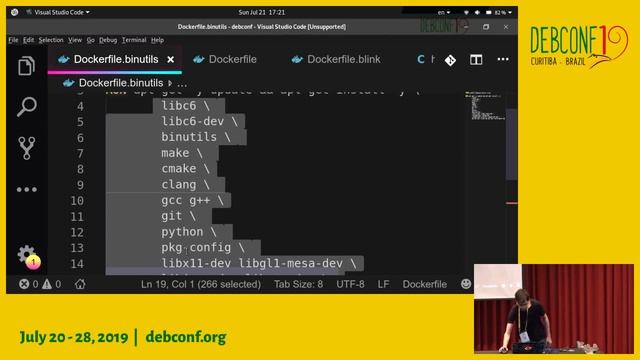Click the errors count icon in status bar
640x360 pixels.
[24, 284]
